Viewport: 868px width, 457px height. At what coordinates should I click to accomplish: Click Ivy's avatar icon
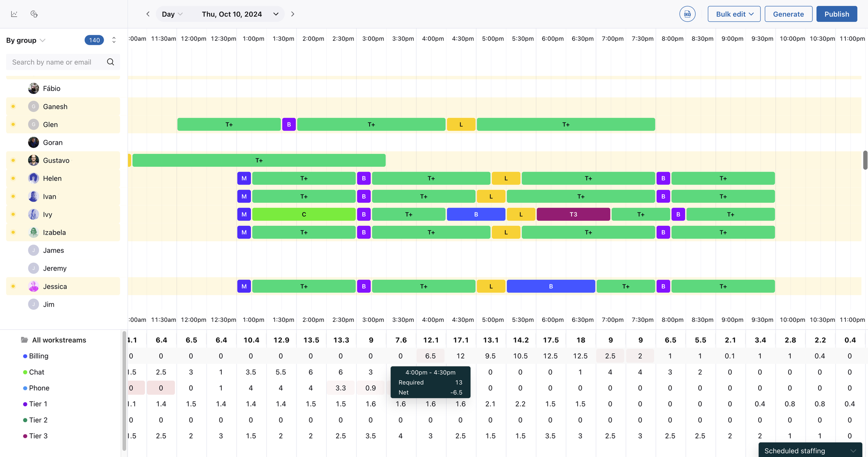[x=33, y=215]
